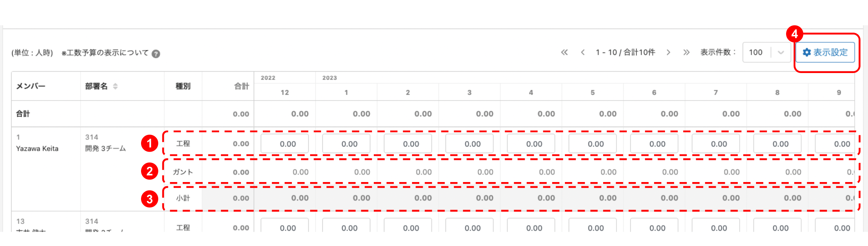Open 表示設定 display settings button
Image resolution: width=868 pixels, height=246 pixels.
point(825,52)
